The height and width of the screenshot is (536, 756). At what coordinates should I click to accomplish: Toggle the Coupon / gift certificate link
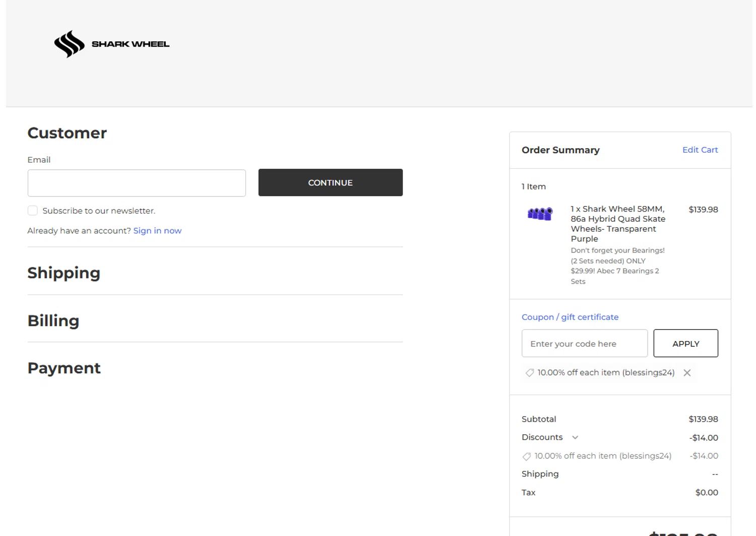click(x=570, y=317)
